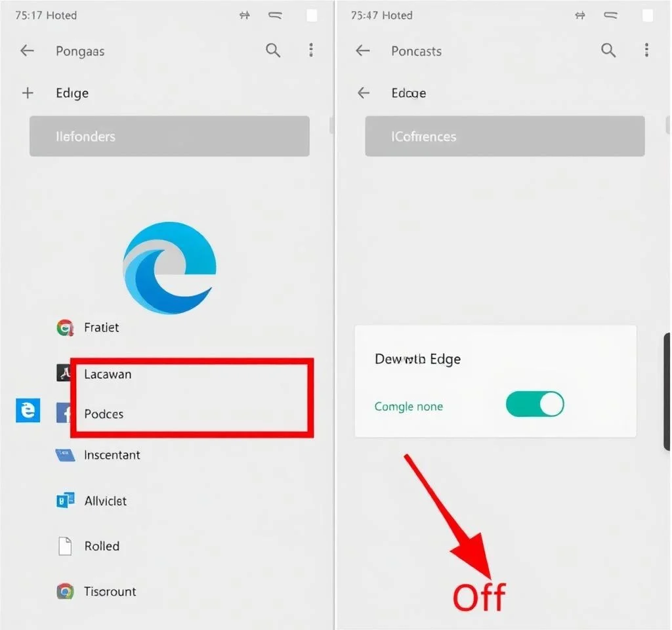Open the three-dot menu in the Poncasts header
The height and width of the screenshot is (630, 672).
pos(646,50)
